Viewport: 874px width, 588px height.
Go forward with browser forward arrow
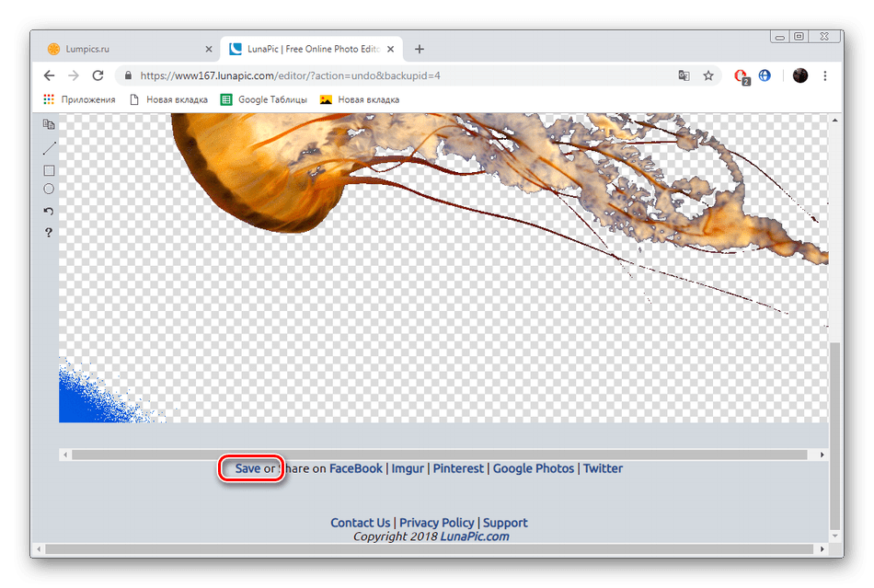pyautogui.click(x=74, y=75)
